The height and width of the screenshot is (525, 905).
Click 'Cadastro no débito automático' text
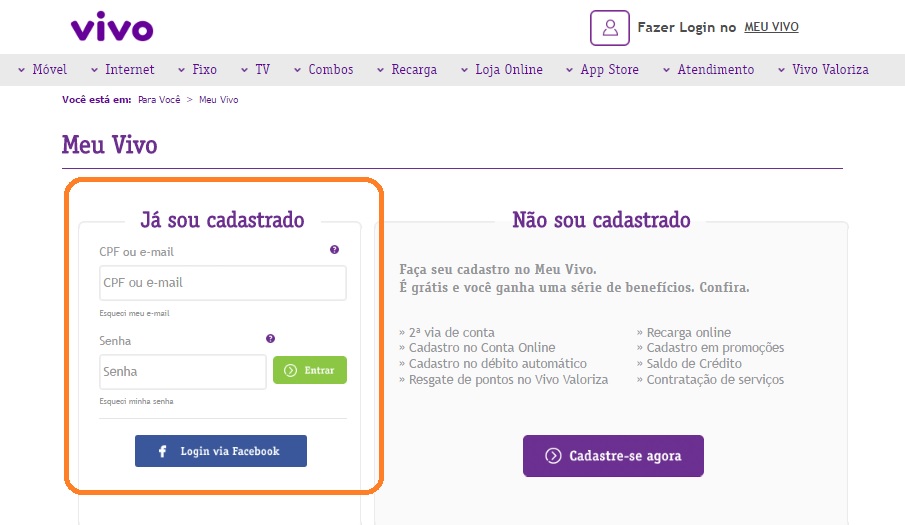click(498, 363)
